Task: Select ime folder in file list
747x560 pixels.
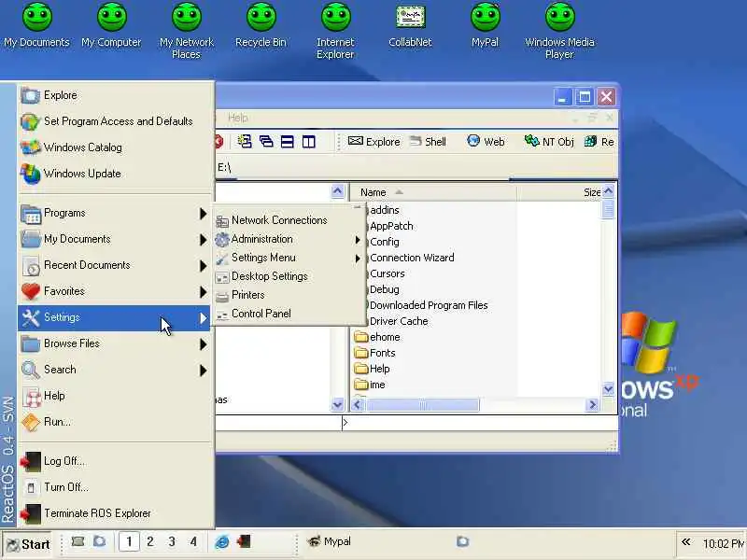Action: pos(370,385)
